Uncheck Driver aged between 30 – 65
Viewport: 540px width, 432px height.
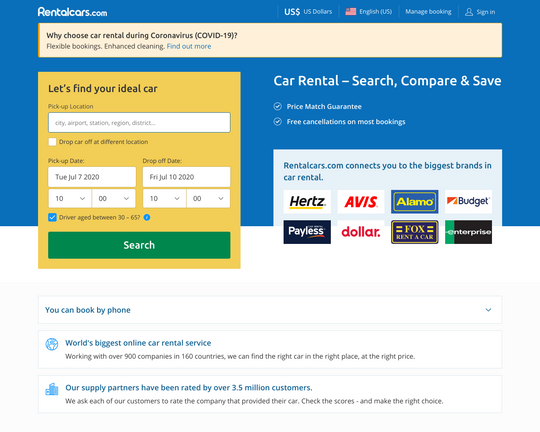click(x=52, y=217)
